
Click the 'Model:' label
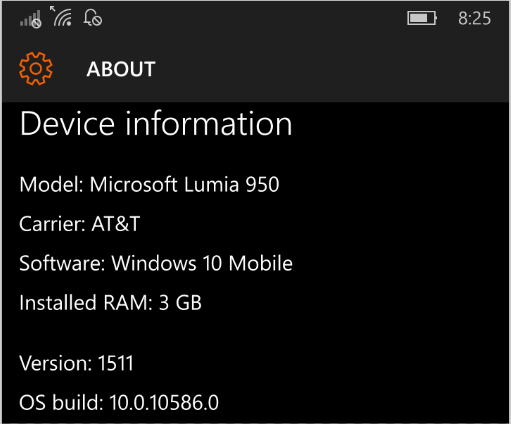(51, 184)
